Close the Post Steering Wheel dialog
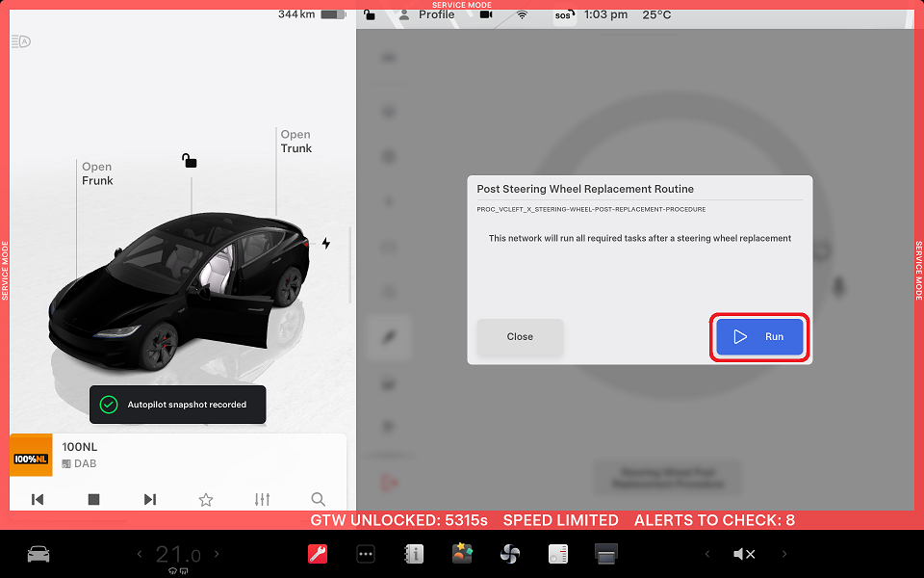 tap(520, 337)
